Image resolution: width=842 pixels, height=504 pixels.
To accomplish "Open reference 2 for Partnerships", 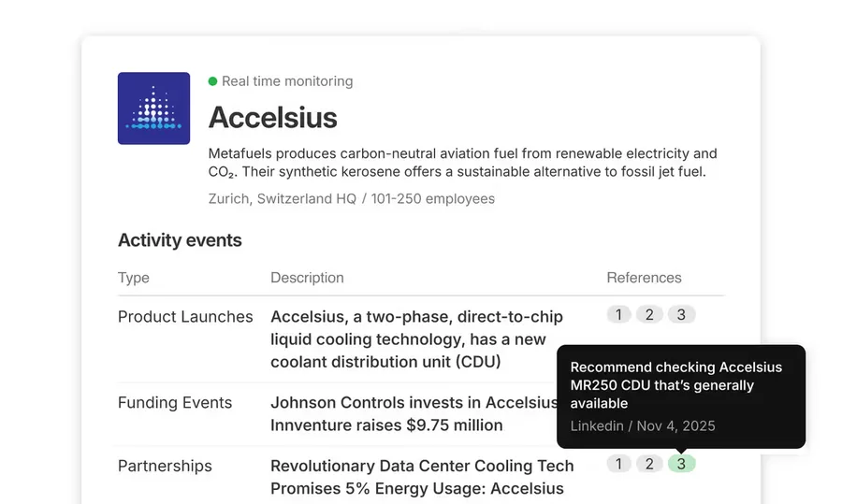I will (x=649, y=464).
